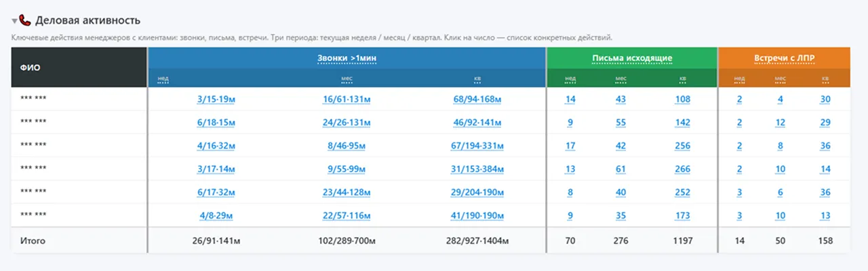Click quarterly letters value 256
The image size is (868, 271).
(682, 146)
